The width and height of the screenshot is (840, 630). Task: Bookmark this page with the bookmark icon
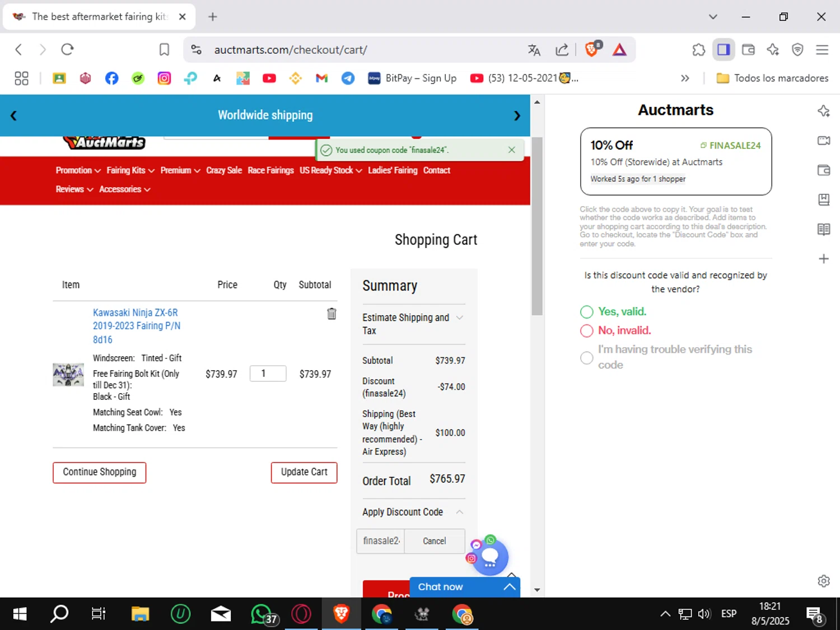click(164, 50)
